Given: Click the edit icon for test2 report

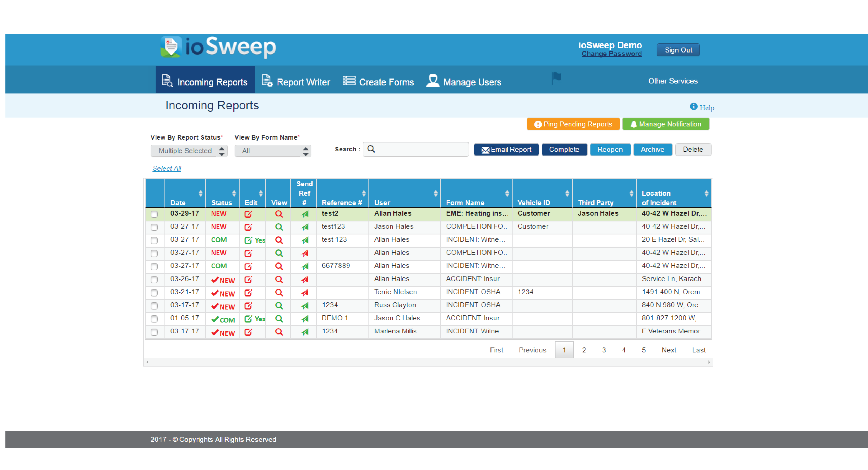Looking at the screenshot, I should (248, 214).
